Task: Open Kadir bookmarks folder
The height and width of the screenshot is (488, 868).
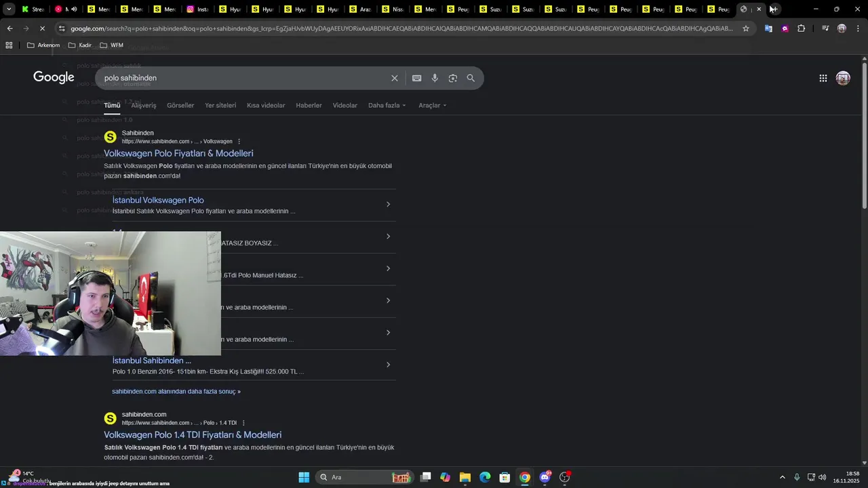Action: click(79, 45)
